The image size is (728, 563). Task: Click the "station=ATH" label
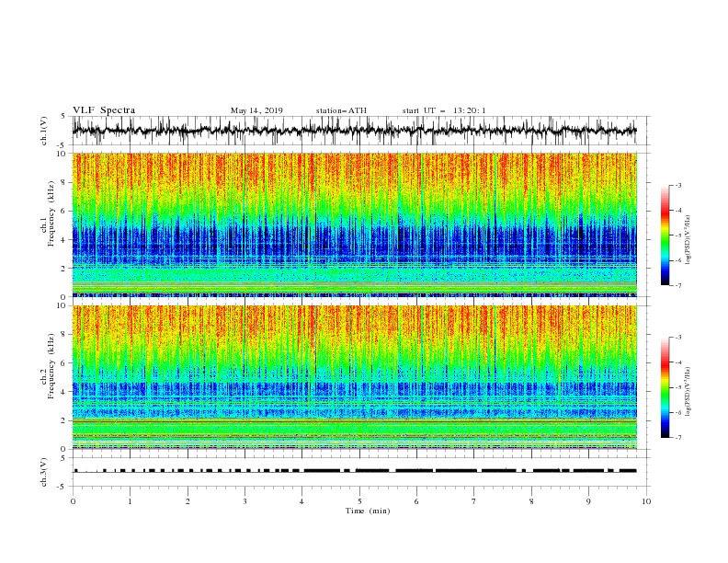[x=341, y=110]
